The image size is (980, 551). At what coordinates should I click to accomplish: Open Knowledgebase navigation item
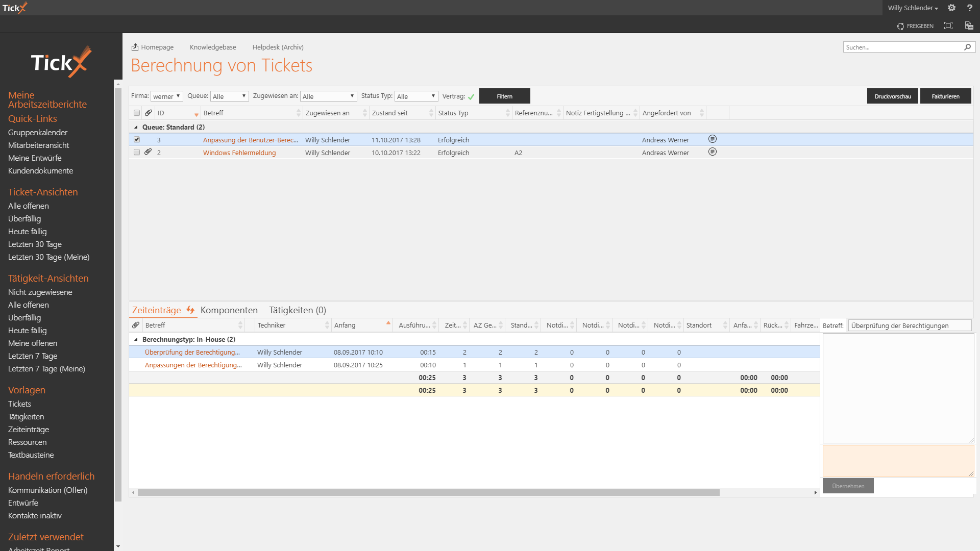[x=213, y=47]
